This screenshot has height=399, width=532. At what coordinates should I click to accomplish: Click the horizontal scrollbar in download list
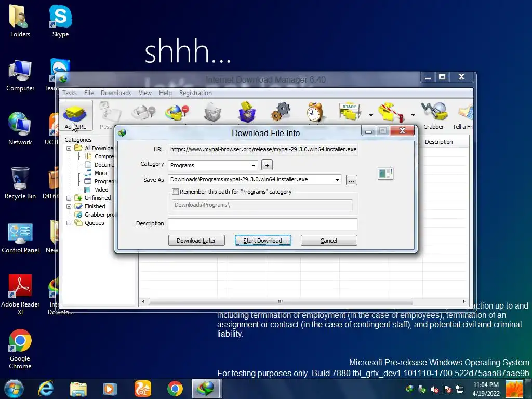click(281, 301)
